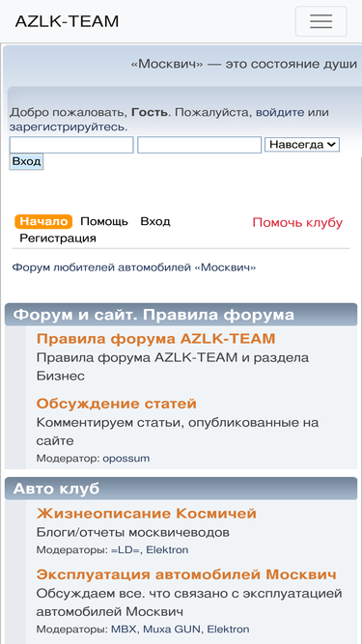The image size is (362, 644).
Task: Click the Комментируем статьи description text
Action: click(x=178, y=432)
